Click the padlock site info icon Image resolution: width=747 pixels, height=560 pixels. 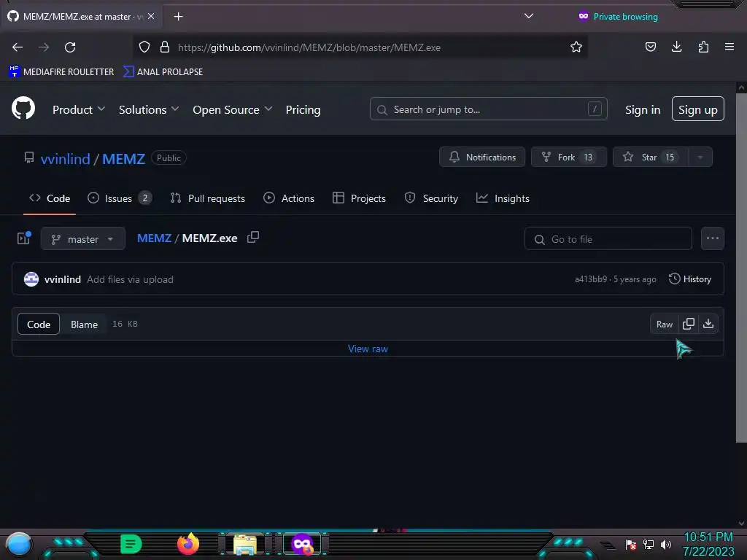[165, 47]
